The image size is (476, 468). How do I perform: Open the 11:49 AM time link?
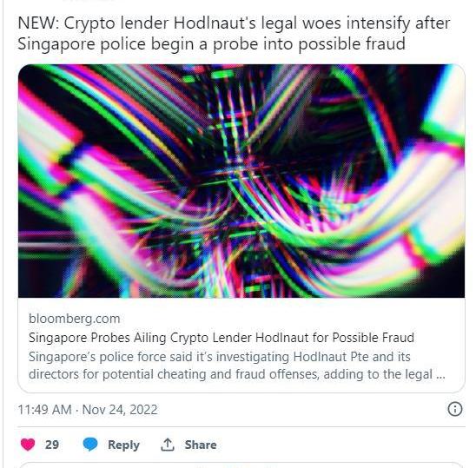pos(44,410)
